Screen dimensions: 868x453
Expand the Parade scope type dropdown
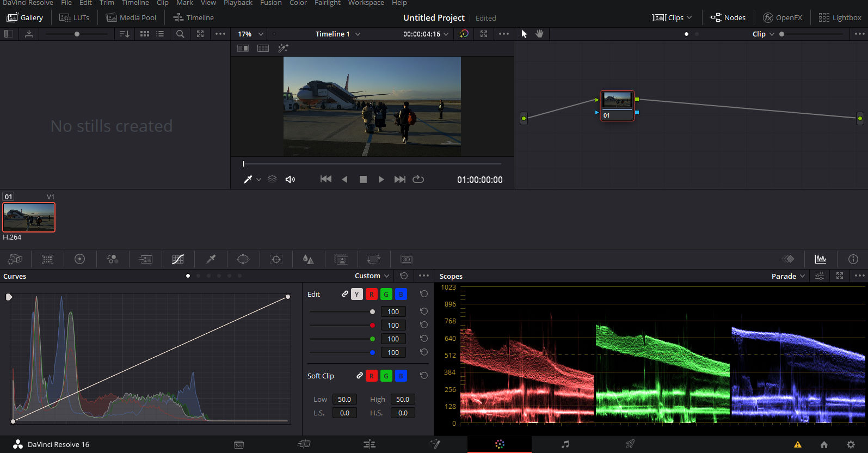(788, 276)
